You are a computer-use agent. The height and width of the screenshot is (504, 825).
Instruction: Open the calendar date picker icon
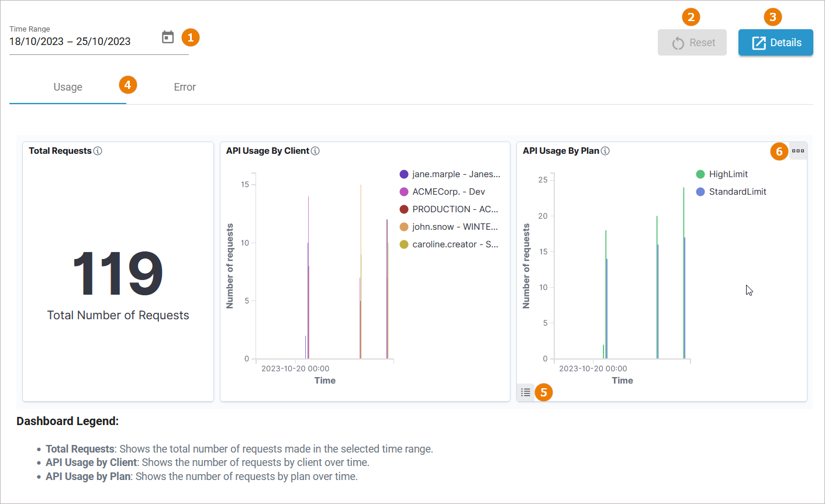pos(168,37)
